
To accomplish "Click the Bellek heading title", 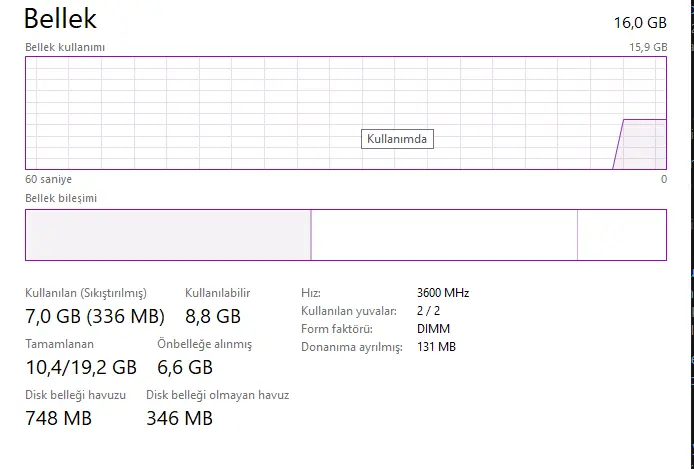I will [60, 19].
